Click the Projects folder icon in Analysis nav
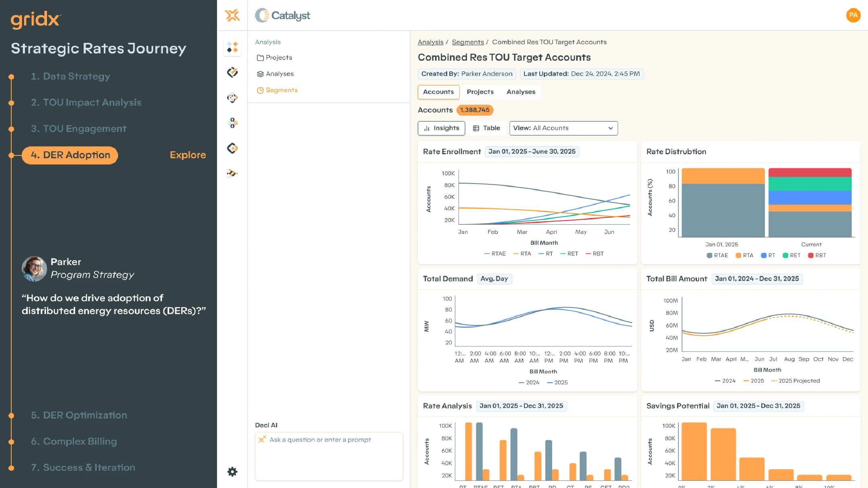 (260, 58)
